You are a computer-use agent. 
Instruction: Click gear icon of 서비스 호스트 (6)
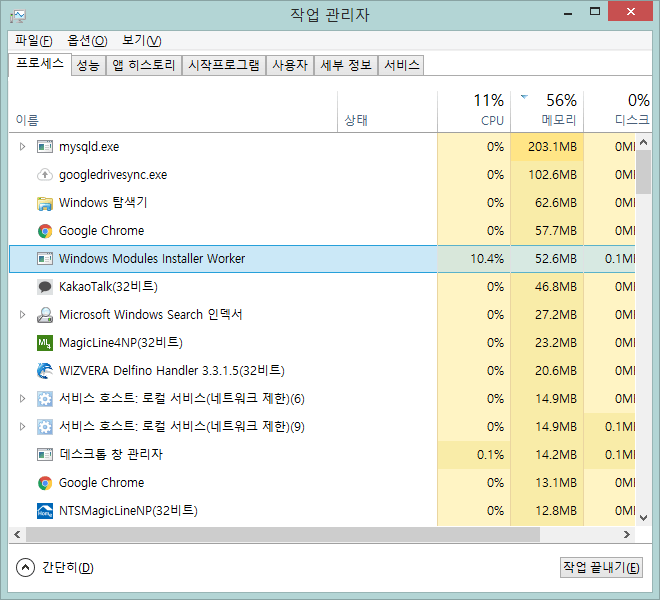pos(45,399)
